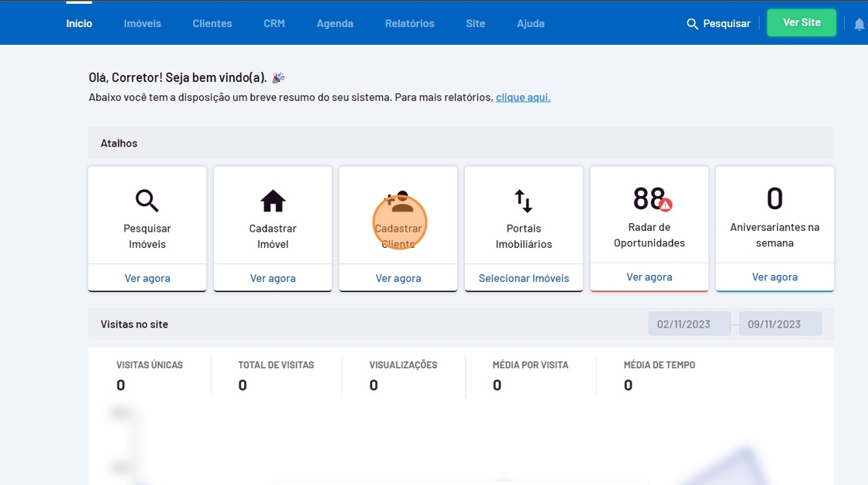The width and height of the screenshot is (868, 485).
Task: Click 'Selecionar Imóveis' under Portais Imobiliários
Action: coord(524,278)
